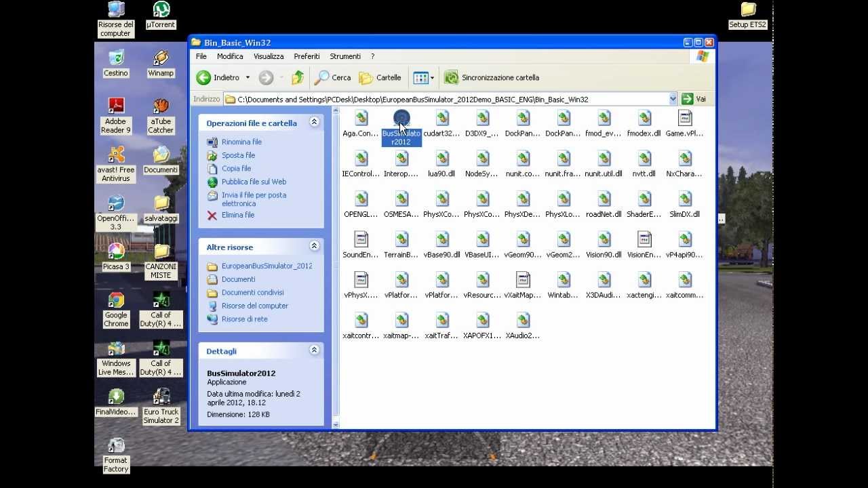Screen dimensions: 868x488
Task: Select the SlimDX.dll file
Action: [x=685, y=205]
